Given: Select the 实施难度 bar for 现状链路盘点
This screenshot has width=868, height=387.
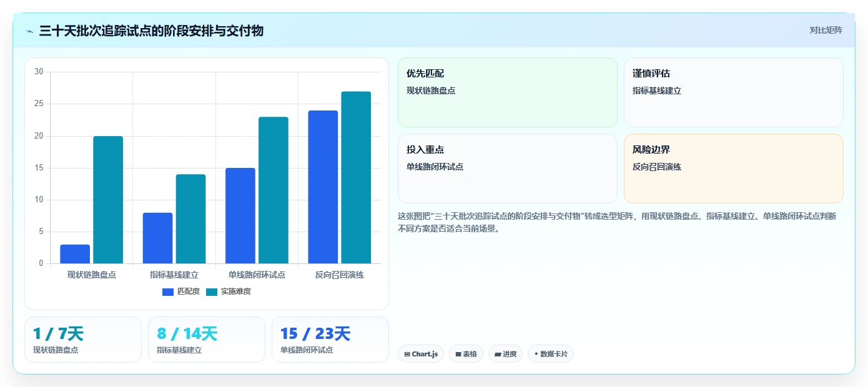Looking at the screenshot, I should [108, 200].
